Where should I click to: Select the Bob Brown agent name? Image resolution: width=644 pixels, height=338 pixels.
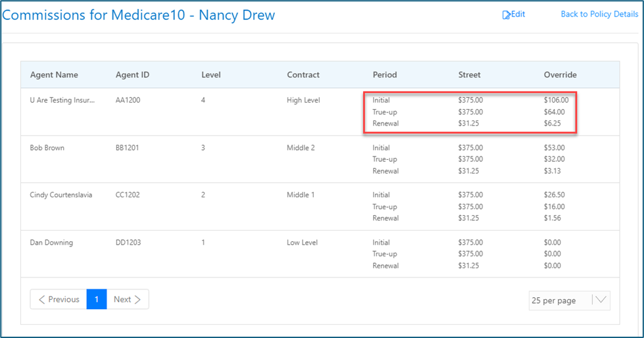pos(47,148)
